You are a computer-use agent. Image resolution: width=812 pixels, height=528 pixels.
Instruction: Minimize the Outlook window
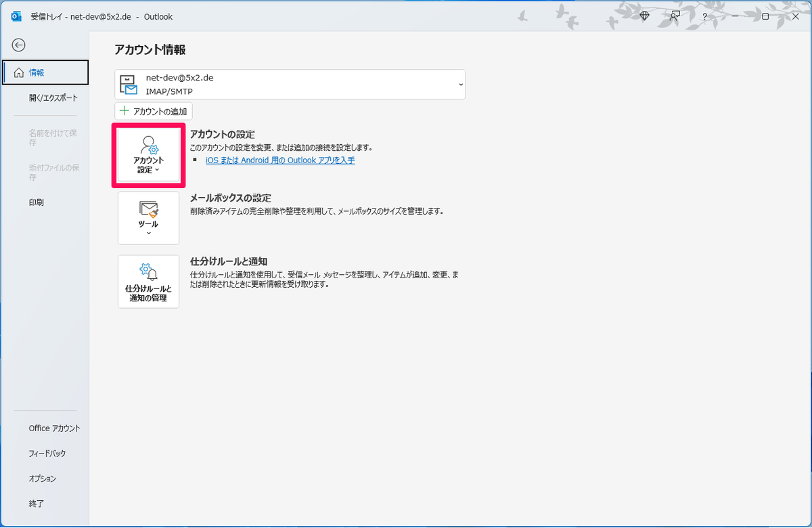click(735, 16)
